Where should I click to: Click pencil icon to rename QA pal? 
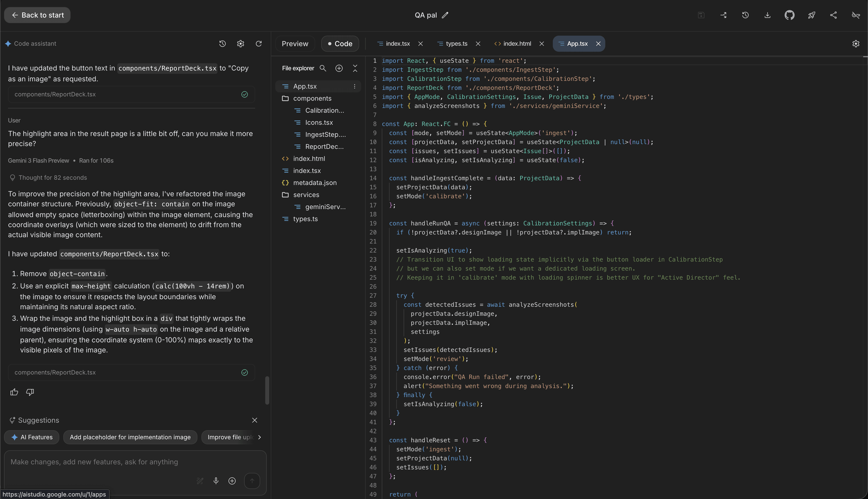coord(445,15)
